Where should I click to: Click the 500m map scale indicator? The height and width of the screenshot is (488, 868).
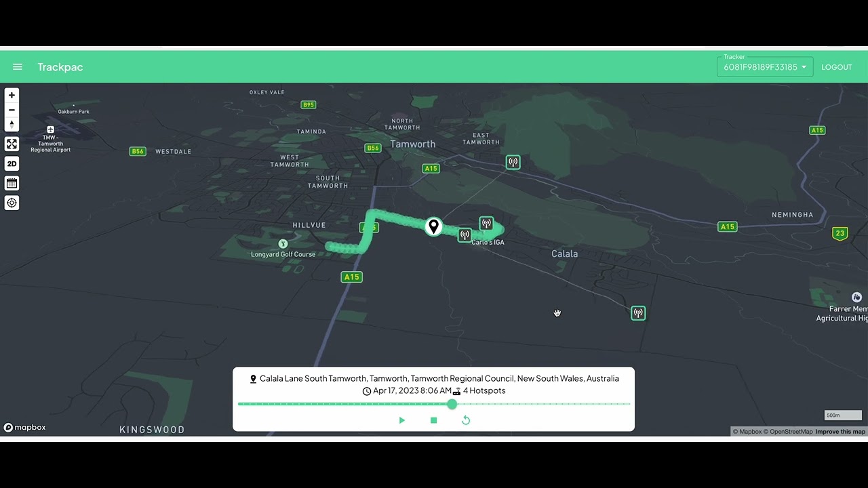tap(843, 415)
